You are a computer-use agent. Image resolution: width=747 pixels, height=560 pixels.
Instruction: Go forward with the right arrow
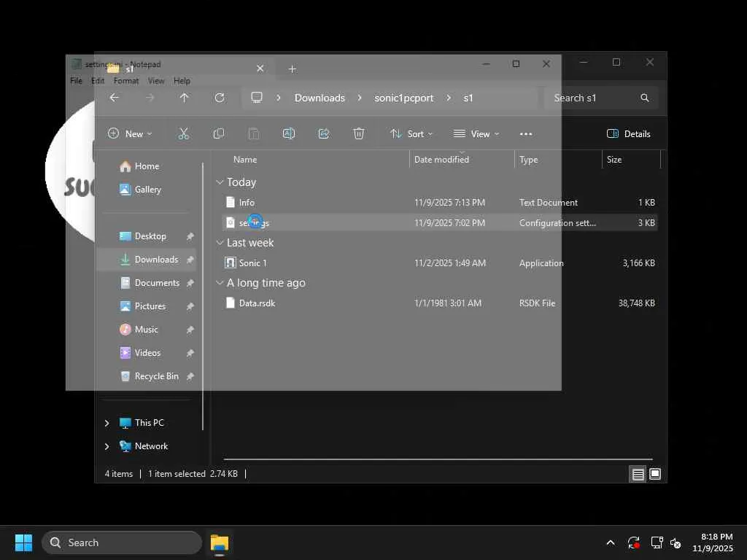click(x=150, y=98)
